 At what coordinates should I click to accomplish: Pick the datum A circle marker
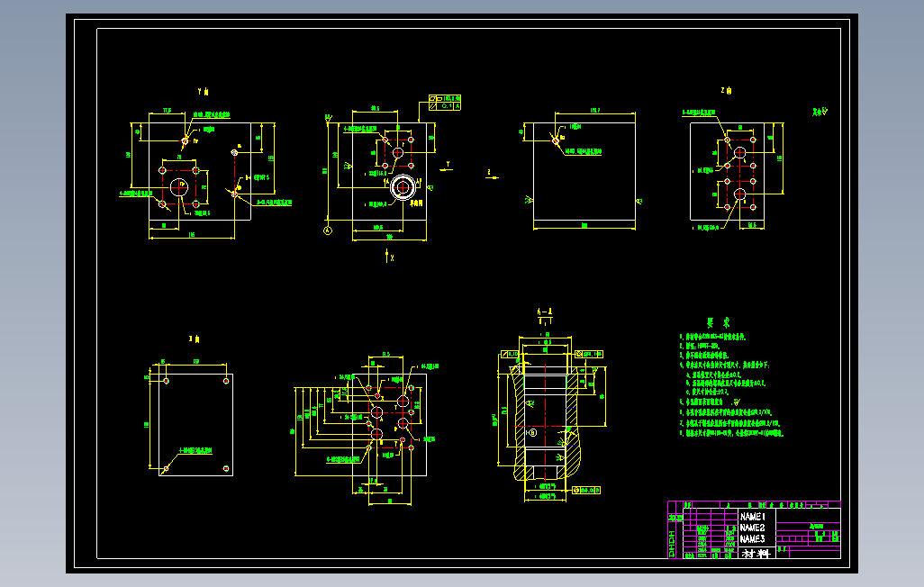click(x=328, y=230)
